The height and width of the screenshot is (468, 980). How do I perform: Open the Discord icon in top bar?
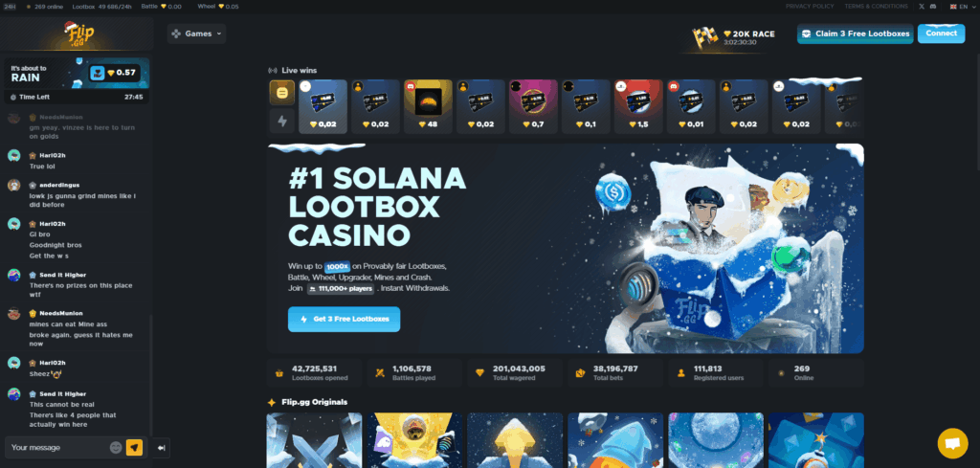(x=933, y=7)
